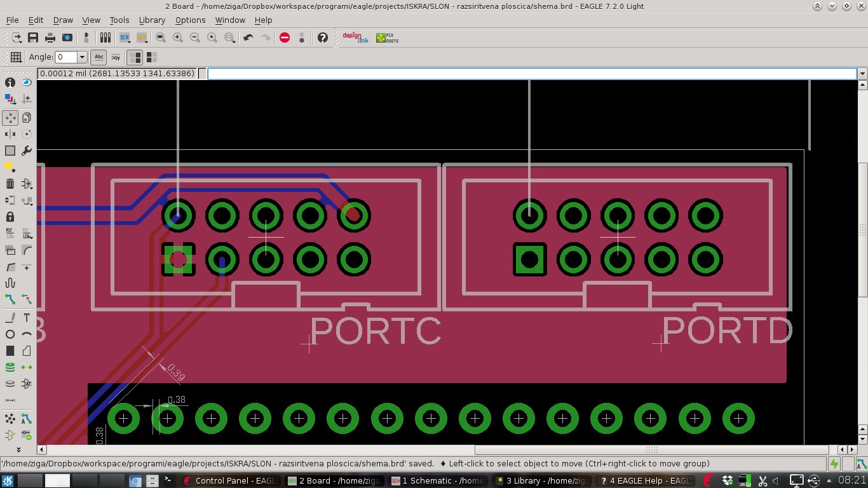Select the Ripup tool

click(x=27, y=299)
